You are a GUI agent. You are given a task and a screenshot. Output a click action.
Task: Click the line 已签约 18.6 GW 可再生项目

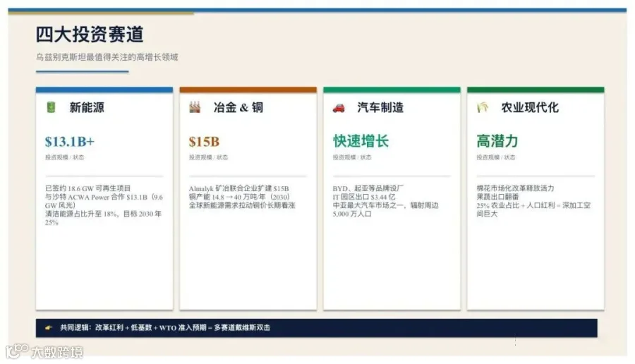[x=88, y=188]
